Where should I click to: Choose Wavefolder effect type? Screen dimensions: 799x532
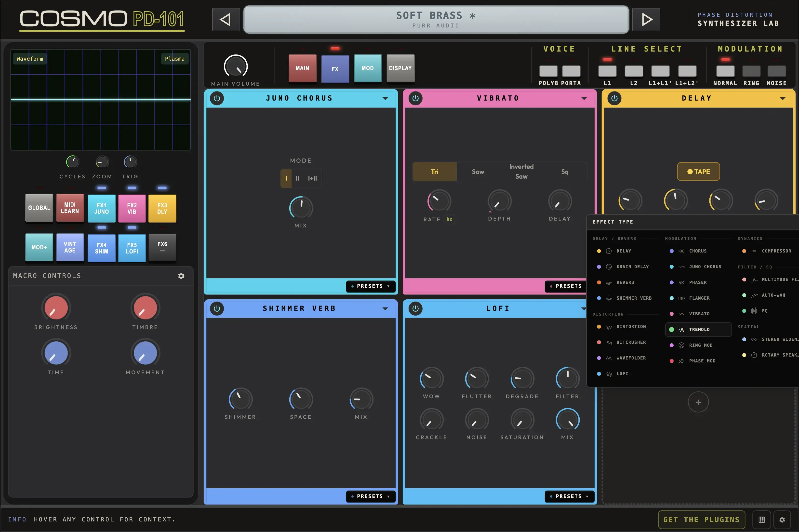[626, 358]
